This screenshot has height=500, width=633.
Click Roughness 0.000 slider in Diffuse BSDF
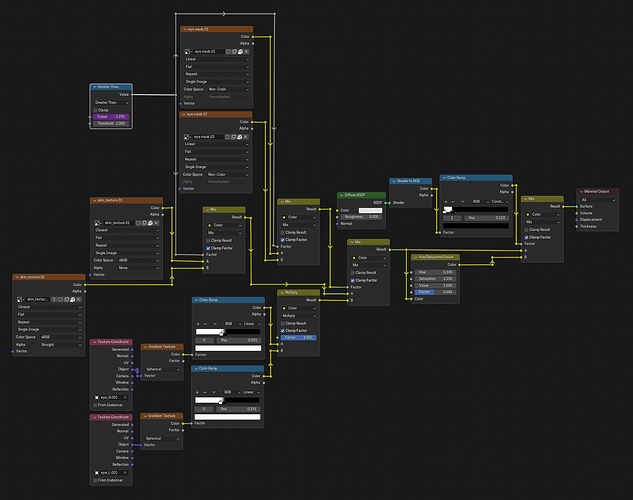point(361,217)
